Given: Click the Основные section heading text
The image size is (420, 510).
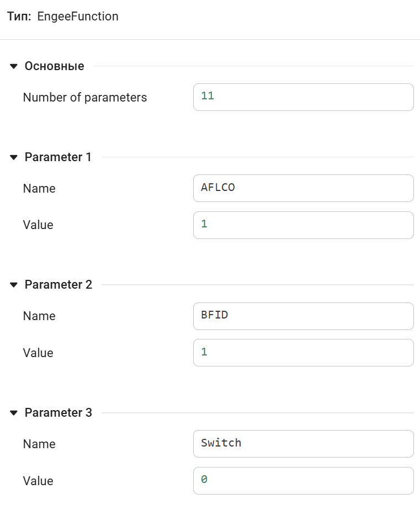Looking at the screenshot, I should 54,66.
